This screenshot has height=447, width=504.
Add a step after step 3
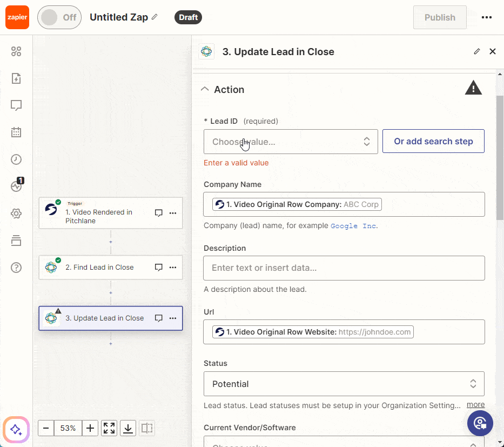tap(111, 344)
